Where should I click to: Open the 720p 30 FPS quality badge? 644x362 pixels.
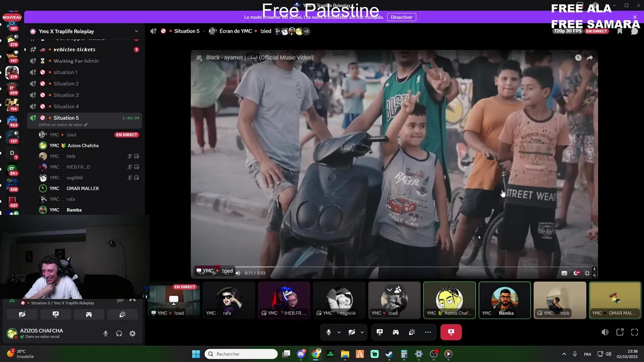coord(568,31)
